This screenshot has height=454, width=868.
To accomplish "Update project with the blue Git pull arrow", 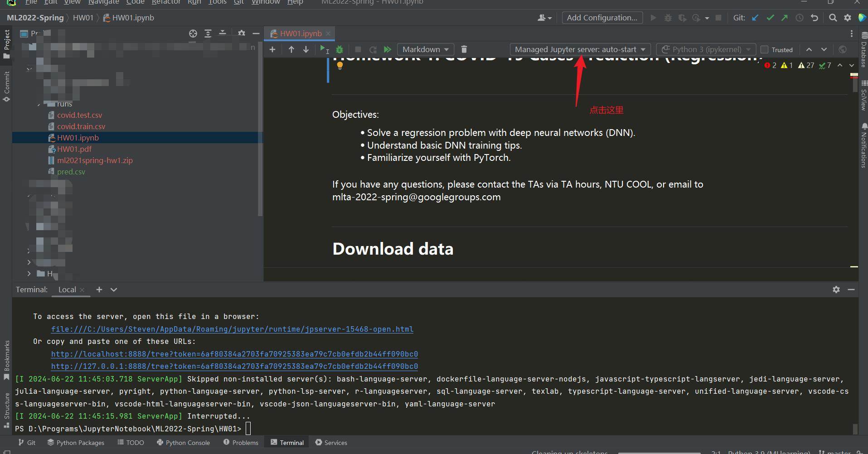I will tap(755, 18).
